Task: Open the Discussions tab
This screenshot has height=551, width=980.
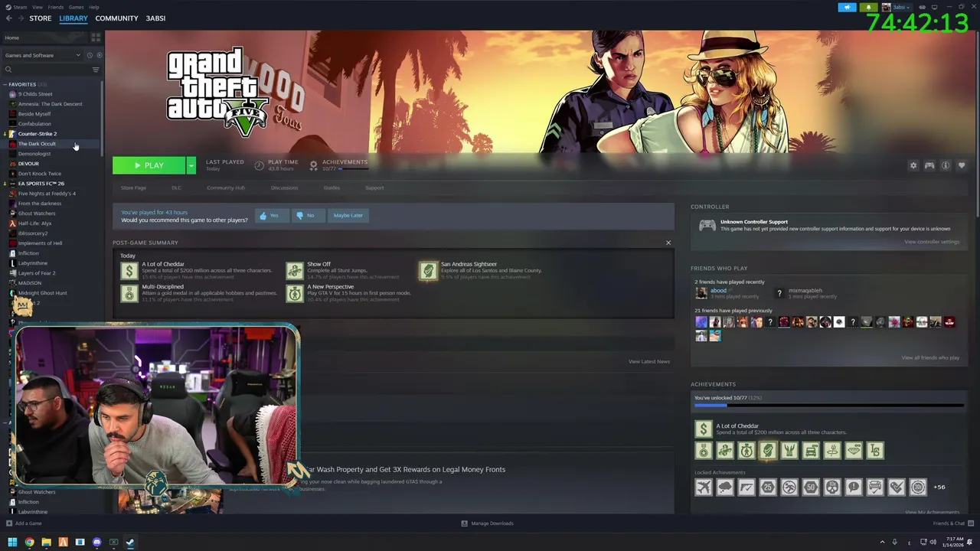Action: click(284, 187)
